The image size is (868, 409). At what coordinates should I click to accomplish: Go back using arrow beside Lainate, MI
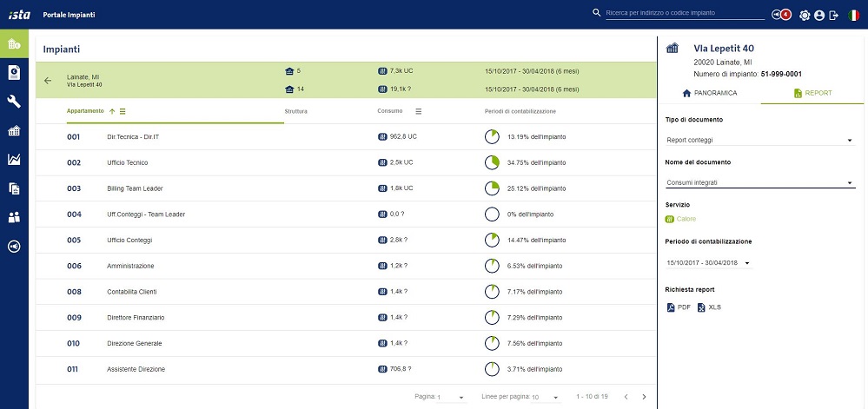click(x=48, y=81)
